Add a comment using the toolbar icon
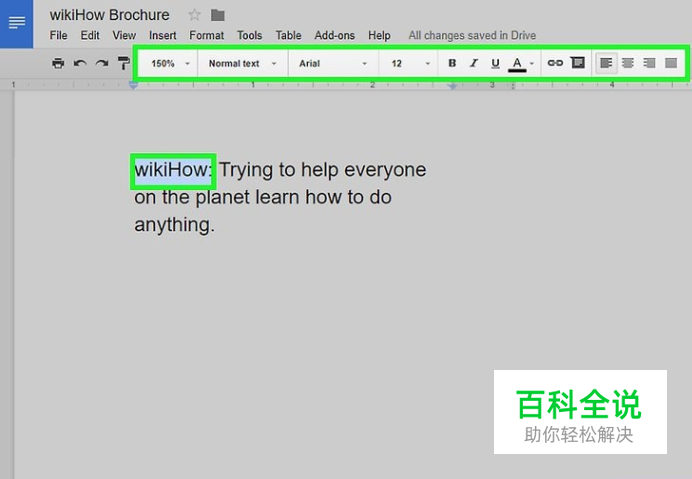The image size is (692, 479). [x=577, y=63]
